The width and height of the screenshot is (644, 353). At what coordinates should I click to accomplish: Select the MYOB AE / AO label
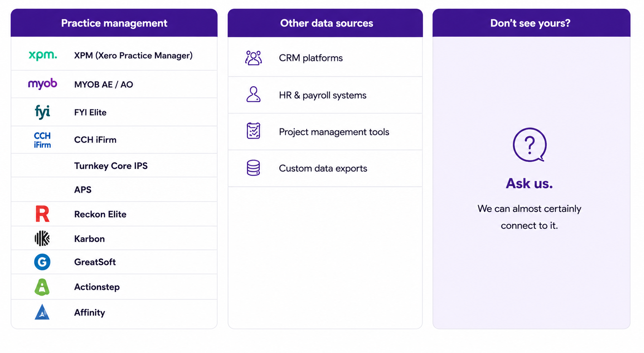103,84
